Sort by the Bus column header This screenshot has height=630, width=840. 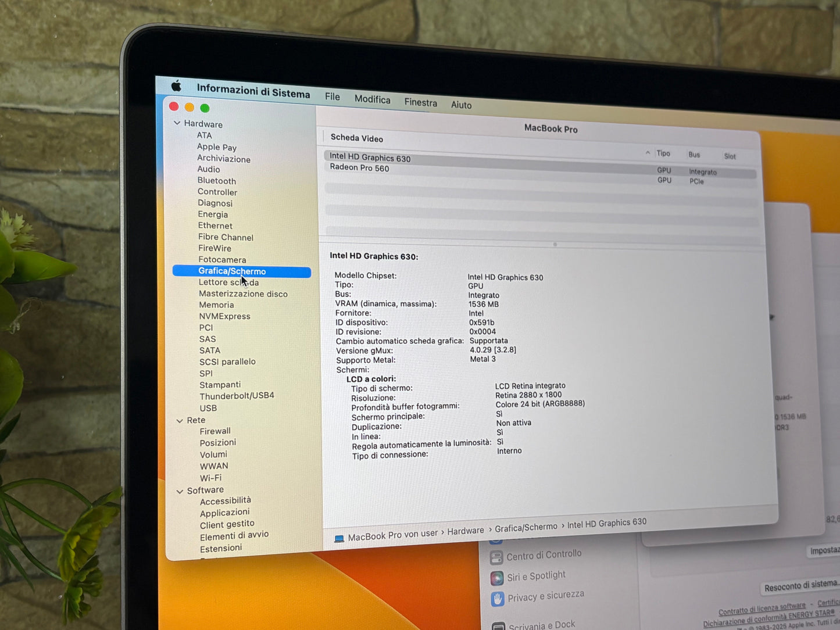pos(694,155)
